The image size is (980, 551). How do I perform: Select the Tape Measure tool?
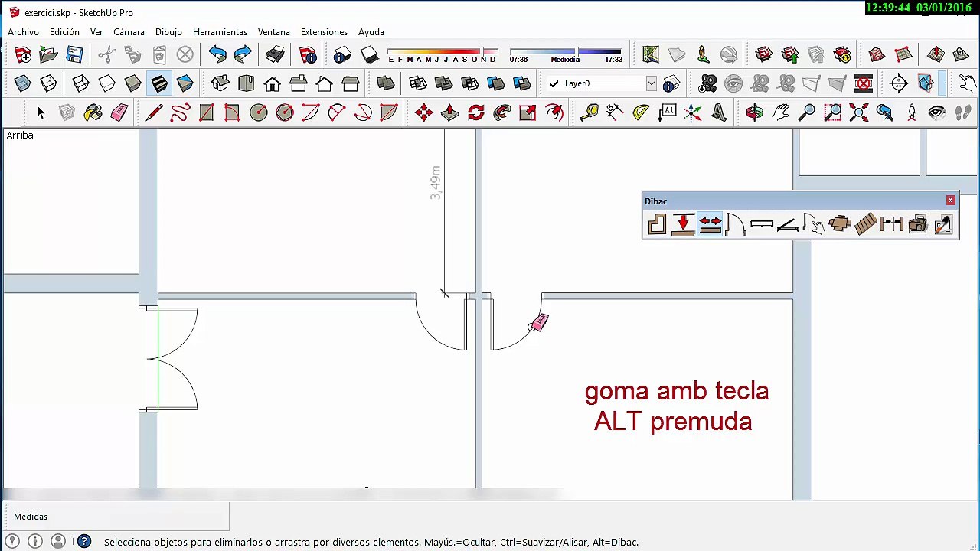coord(589,112)
